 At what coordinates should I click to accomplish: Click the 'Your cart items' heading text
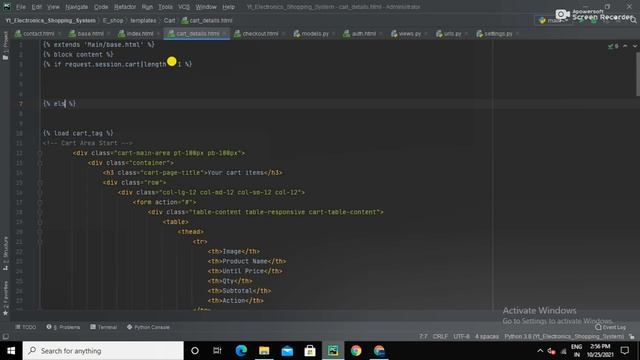pyautogui.click(x=236, y=173)
